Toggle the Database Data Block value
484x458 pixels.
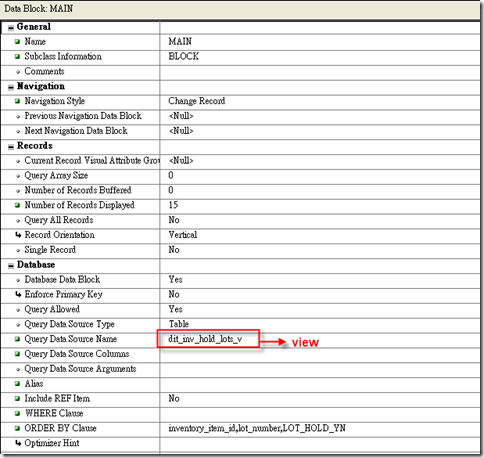pyautogui.click(x=320, y=280)
